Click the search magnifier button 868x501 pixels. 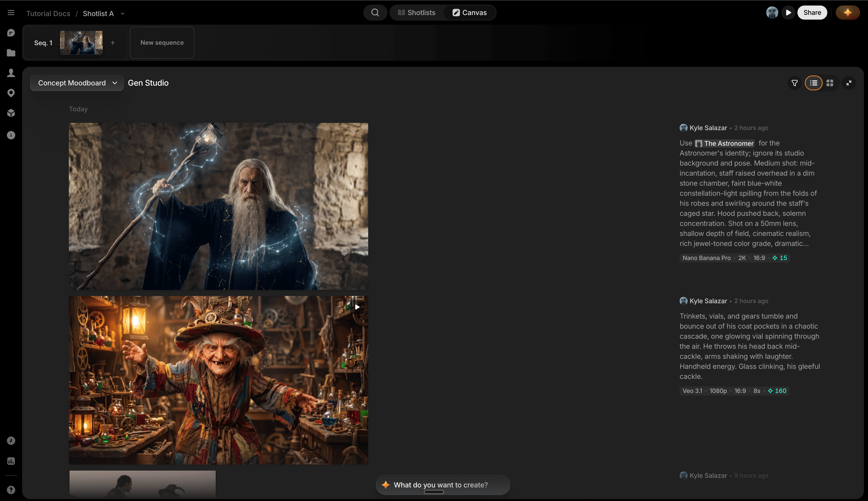click(x=375, y=13)
